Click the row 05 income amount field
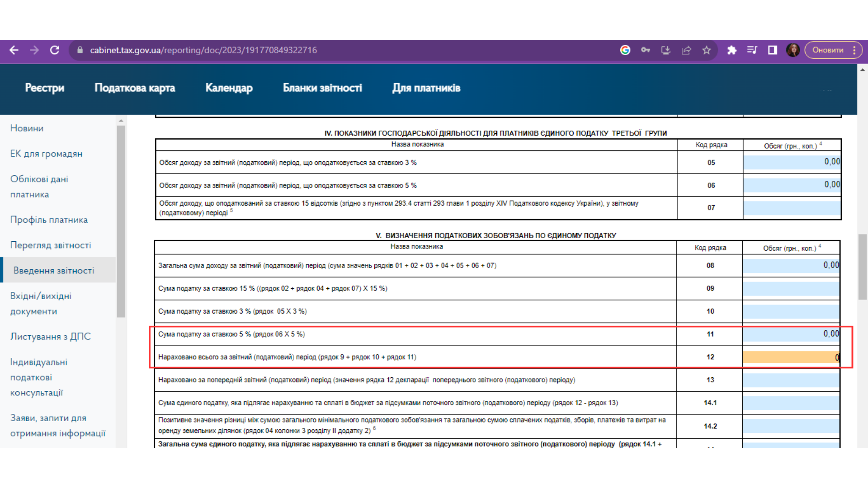868x488 pixels. [792, 162]
